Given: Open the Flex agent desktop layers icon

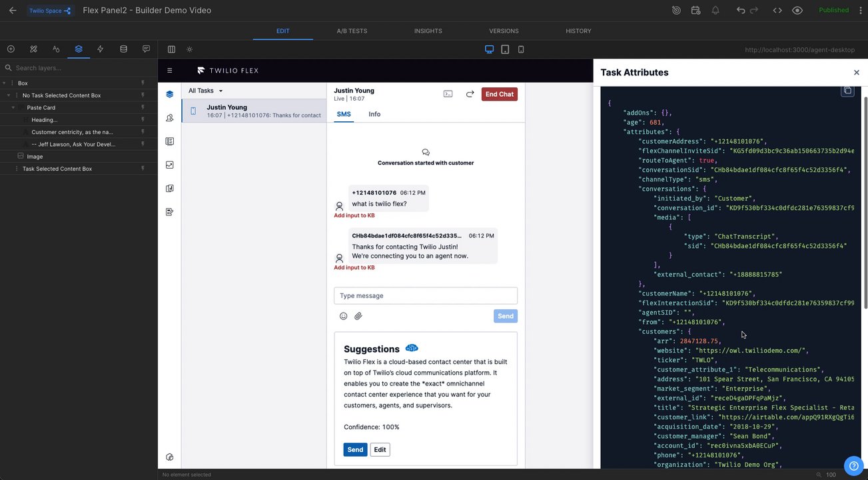Looking at the screenshot, I should [169, 94].
